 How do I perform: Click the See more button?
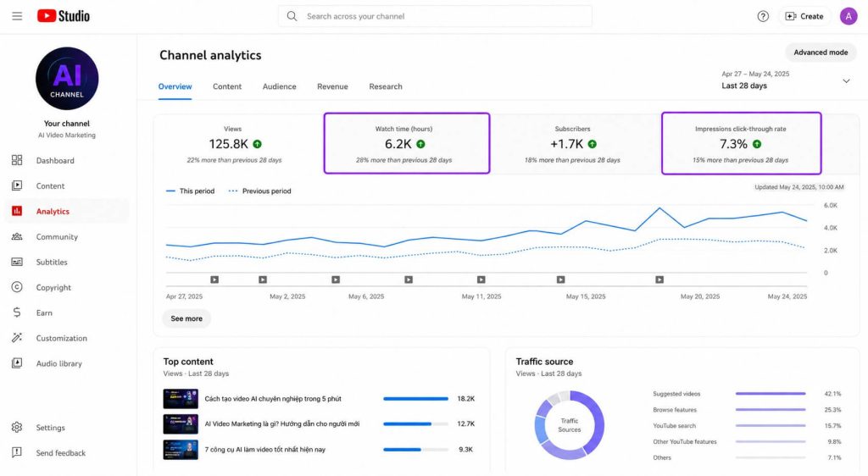click(186, 318)
